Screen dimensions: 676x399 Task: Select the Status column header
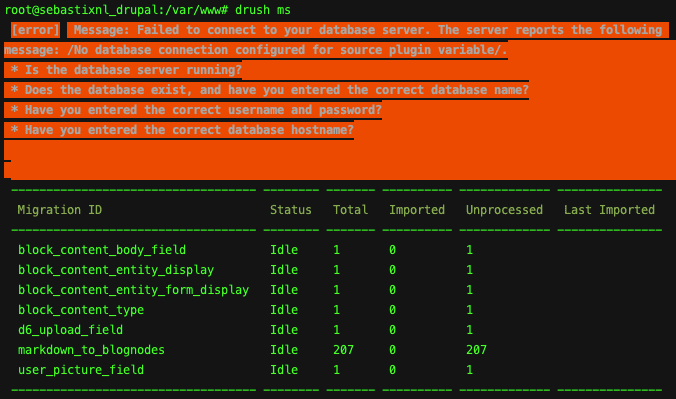coord(291,210)
